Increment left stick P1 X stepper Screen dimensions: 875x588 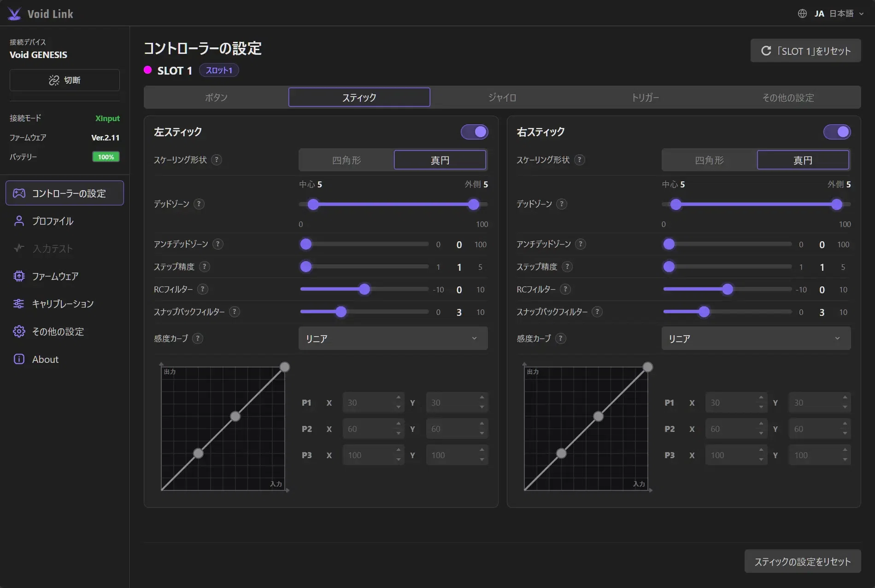[x=399, y=398]
